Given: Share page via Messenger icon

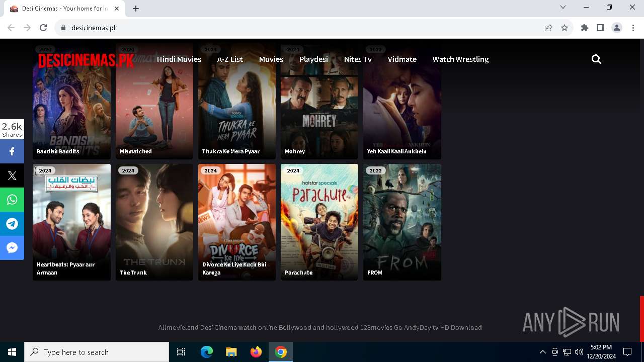Looking at the screenshot, I should coord(12,248).
